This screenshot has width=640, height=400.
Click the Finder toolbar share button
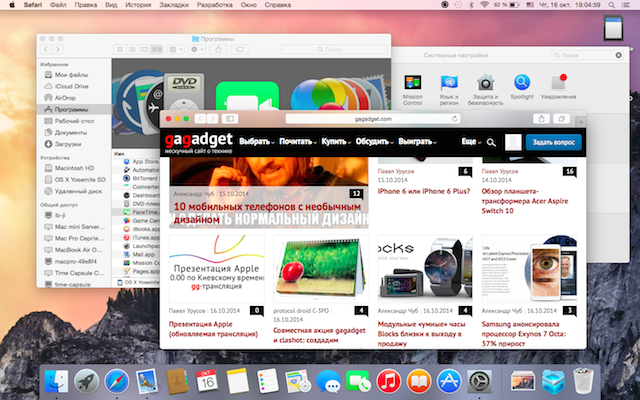218,49
